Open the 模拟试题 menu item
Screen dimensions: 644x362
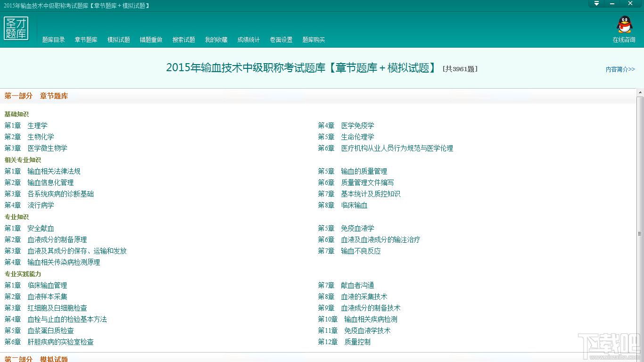click(118, 40)
